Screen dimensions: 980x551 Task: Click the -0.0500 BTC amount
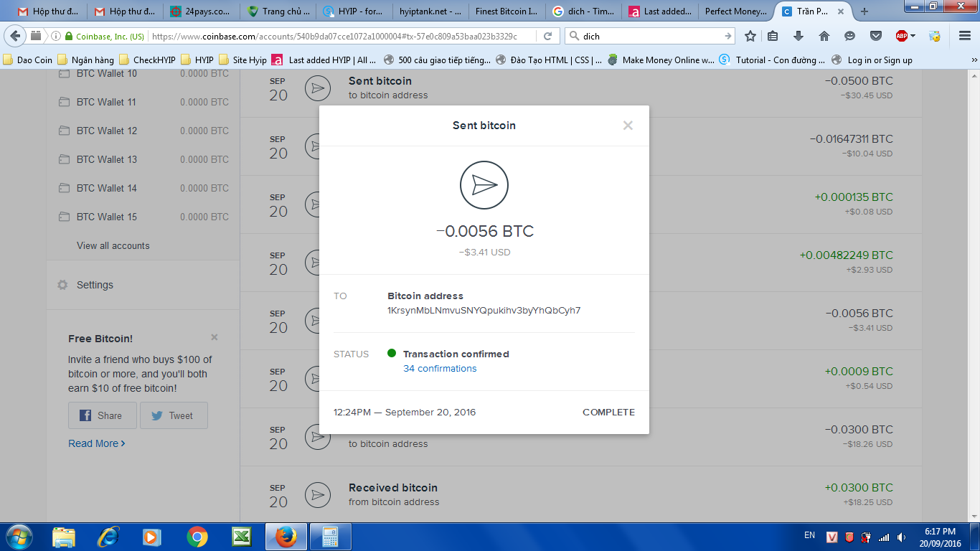pyautogui.click(x=859, y=81)
